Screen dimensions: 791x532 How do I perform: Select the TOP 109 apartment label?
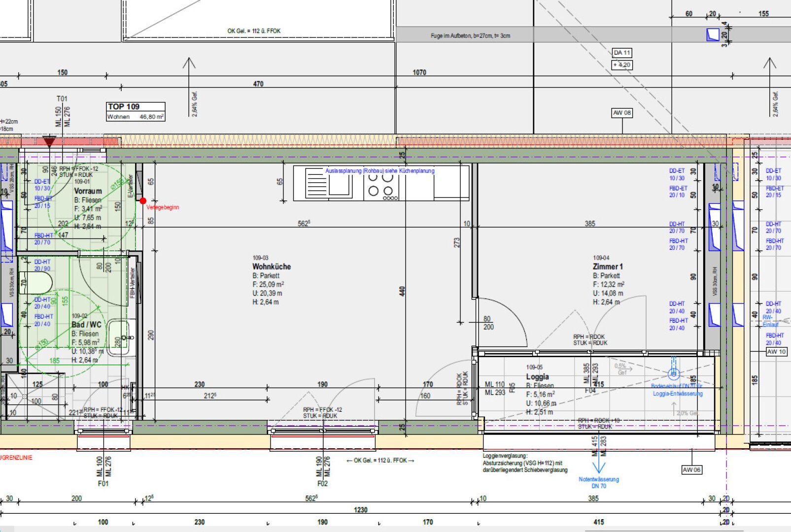pos(124,106)
